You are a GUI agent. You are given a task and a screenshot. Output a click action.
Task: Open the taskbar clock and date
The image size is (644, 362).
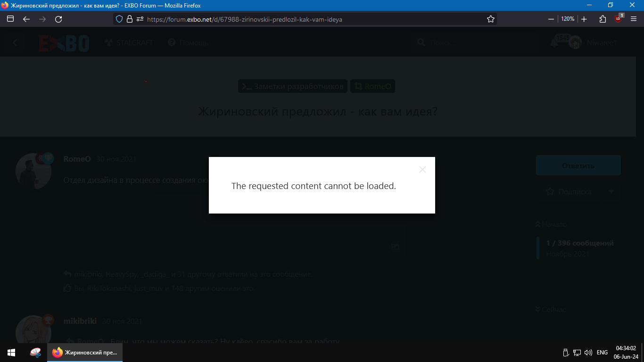coord(626,353)
